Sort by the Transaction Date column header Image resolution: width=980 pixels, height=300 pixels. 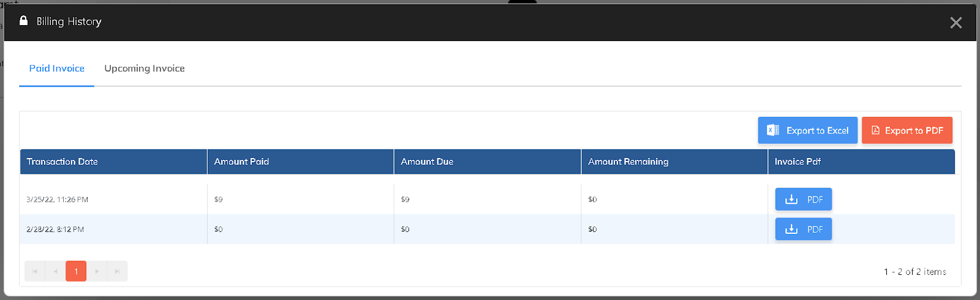click(62, 162)
